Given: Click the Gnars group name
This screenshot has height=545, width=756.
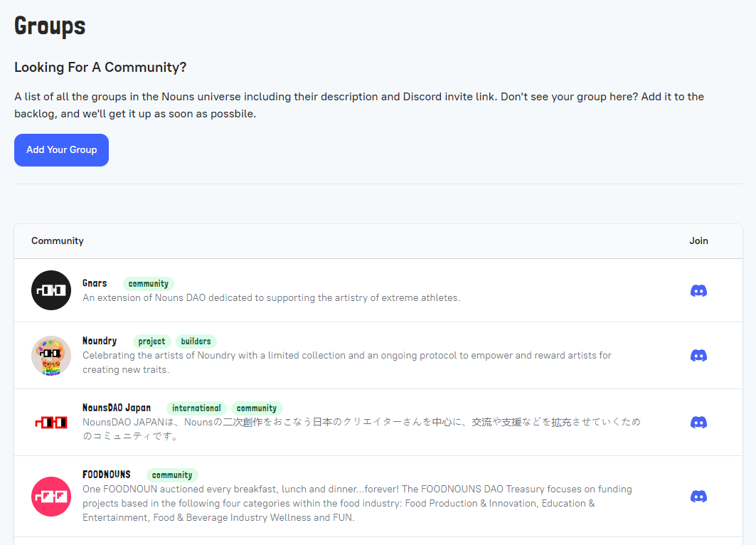Looking at the screenshot, I should (x=95, y=283).
